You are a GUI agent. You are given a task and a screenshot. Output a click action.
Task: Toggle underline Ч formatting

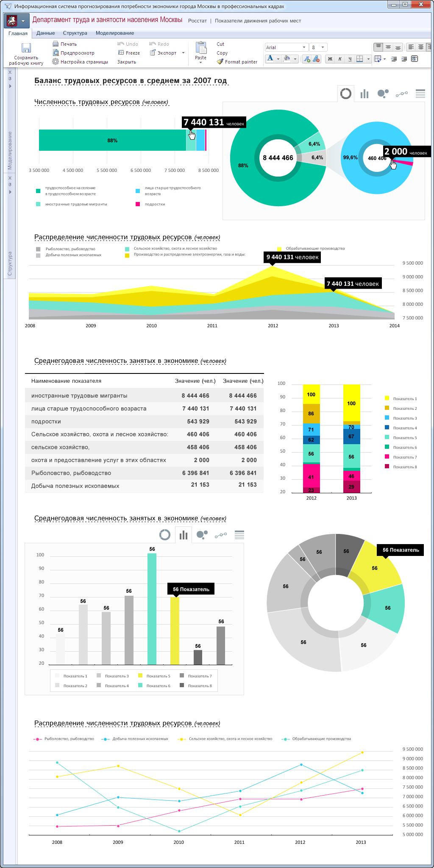click(x=350, y=59)
